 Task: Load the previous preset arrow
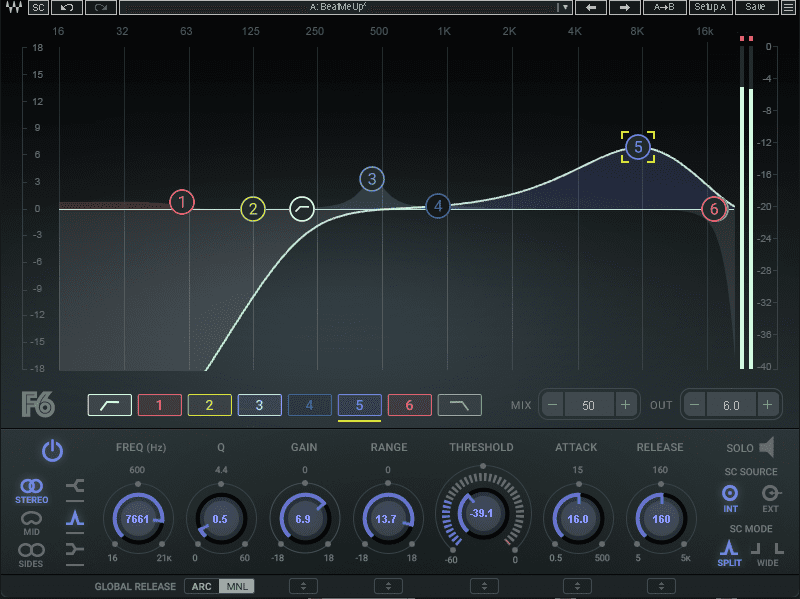tap(591, 7)
